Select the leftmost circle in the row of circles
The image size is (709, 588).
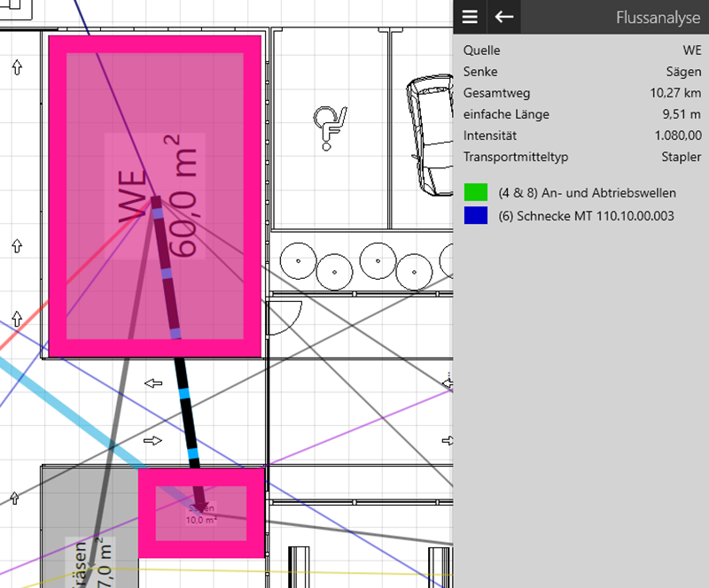click(x=297, y=259)
